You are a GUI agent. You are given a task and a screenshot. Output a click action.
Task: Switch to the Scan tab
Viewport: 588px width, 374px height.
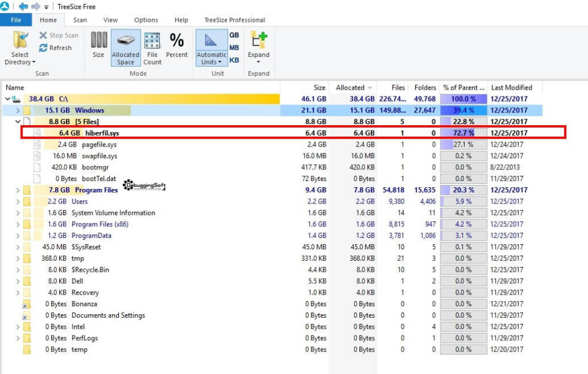pos(80,20)
